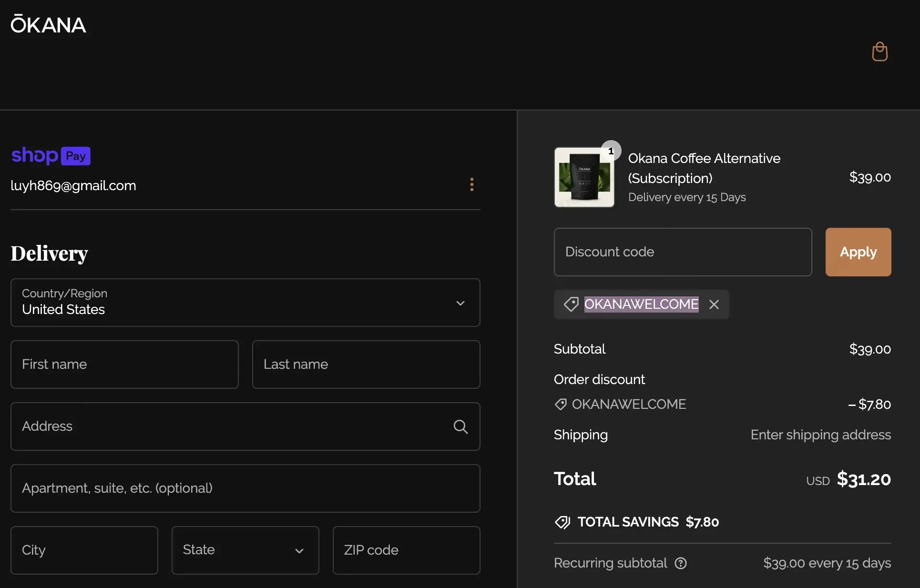Select the Apartment, suite field
The image size is (920, 588).
[245, 488]
